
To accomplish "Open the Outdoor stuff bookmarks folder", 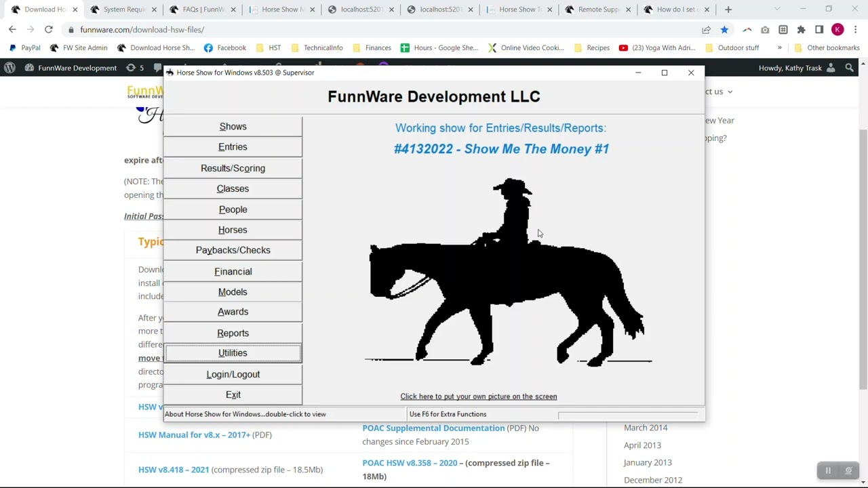I will (x=732, y=48).
